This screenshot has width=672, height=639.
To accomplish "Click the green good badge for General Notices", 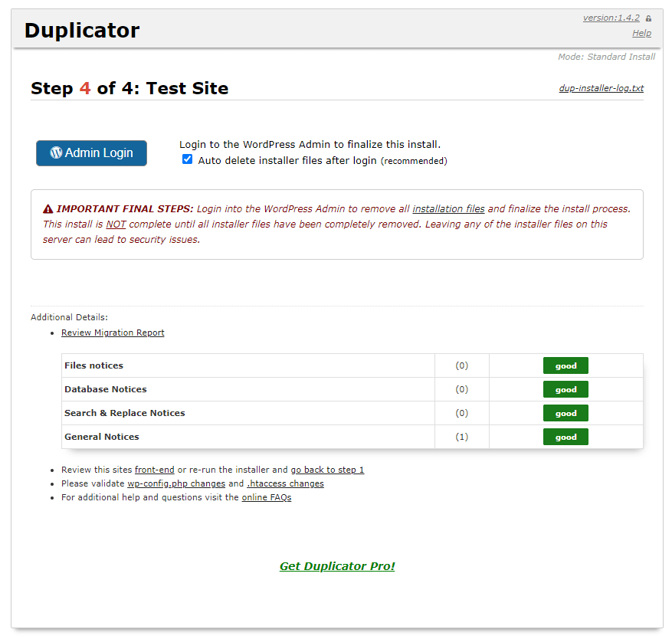I will click(x=565, y=437).
